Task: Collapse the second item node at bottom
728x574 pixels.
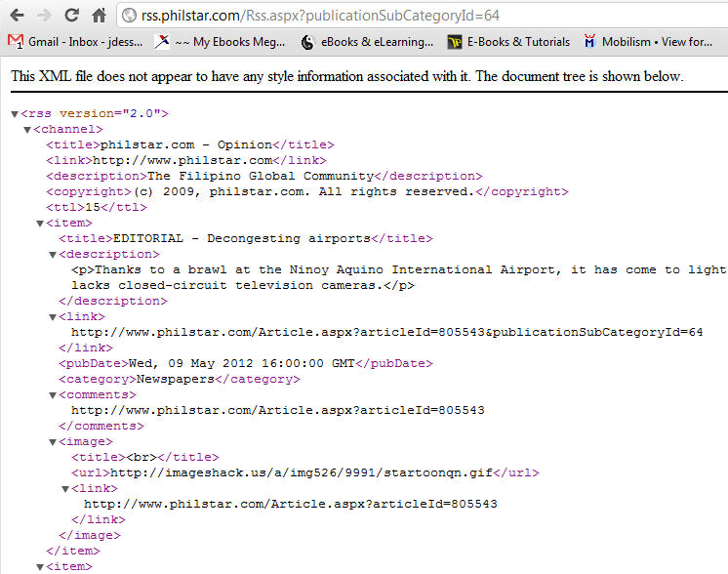Action: pyautogui.click(x=40, y=567)
